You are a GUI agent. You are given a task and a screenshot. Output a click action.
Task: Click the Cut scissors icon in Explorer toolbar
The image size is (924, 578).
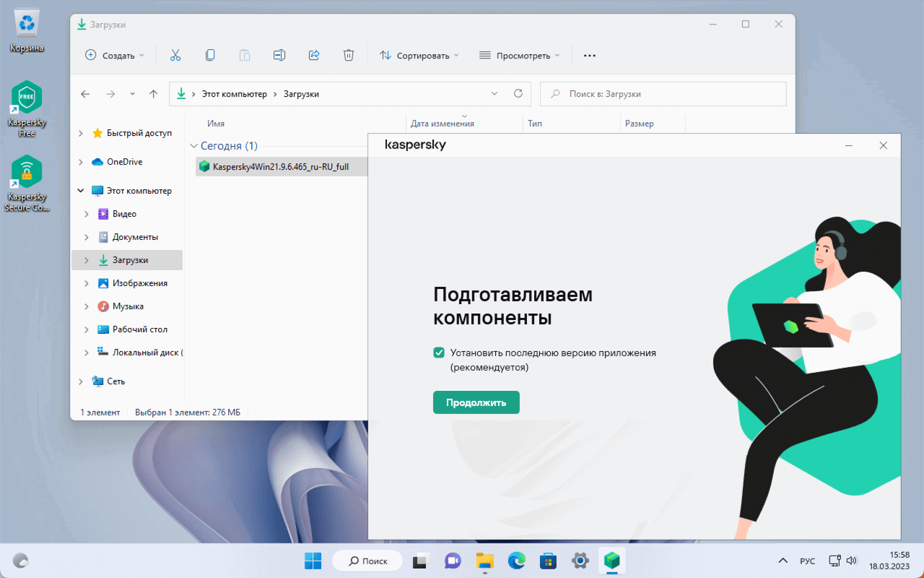[x=175, y=55]
